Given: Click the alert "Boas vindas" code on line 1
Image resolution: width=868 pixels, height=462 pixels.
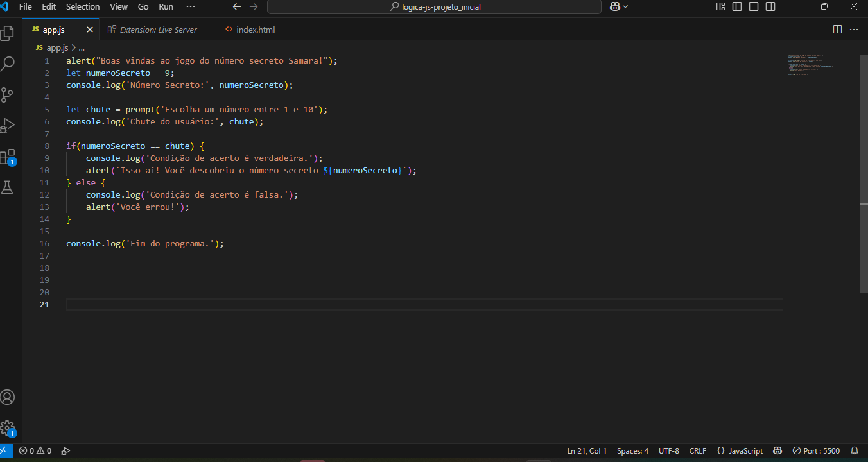Looking at the screenshot, I should [202, 61].
